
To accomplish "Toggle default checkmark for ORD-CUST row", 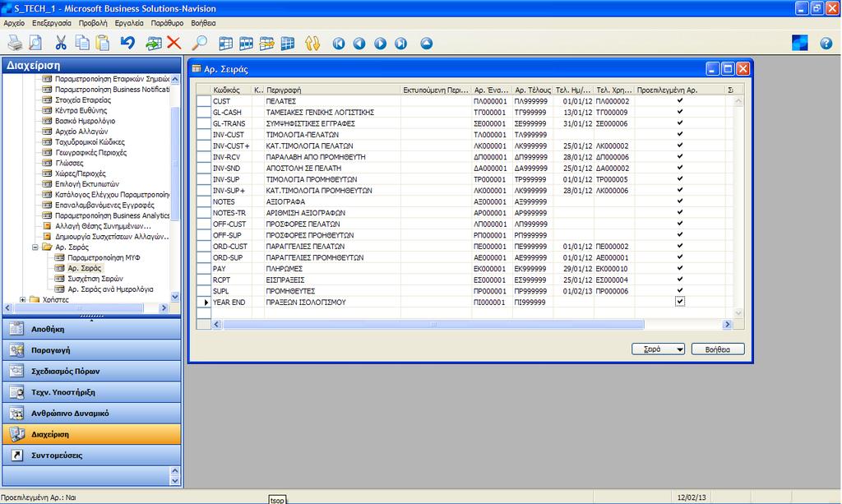I will [x=680, y=246].
